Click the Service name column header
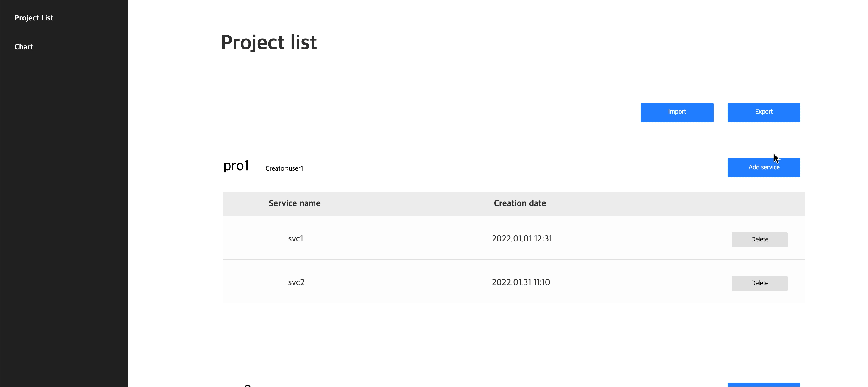This screenshot has width=868, height=387. click(x=294, y=203)
